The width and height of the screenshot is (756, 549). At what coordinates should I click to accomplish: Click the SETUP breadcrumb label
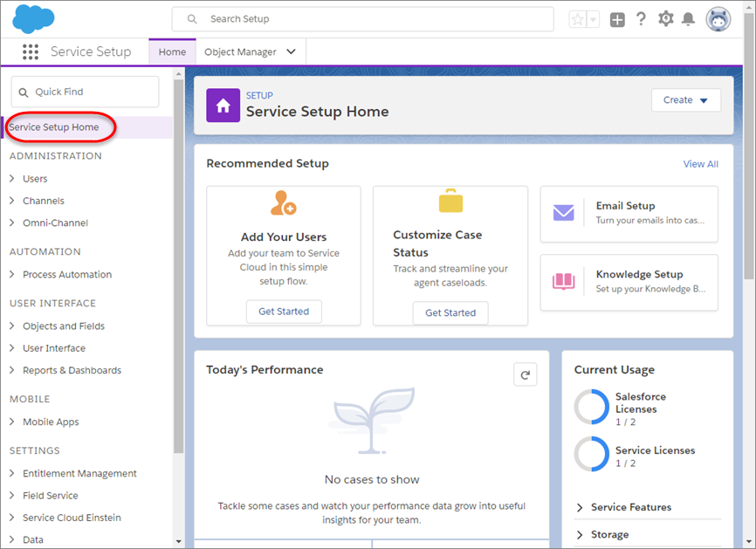point(259,95)
